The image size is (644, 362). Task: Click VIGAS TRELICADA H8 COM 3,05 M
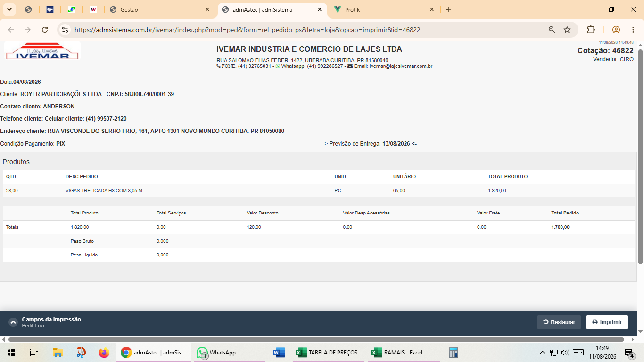(x=104, y=190)
